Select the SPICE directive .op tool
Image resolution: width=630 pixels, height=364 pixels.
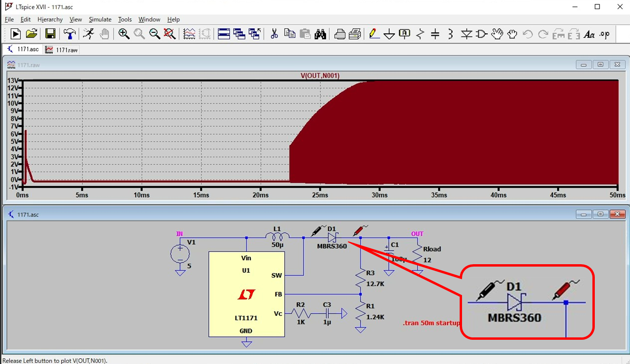(x=604, y=34)
